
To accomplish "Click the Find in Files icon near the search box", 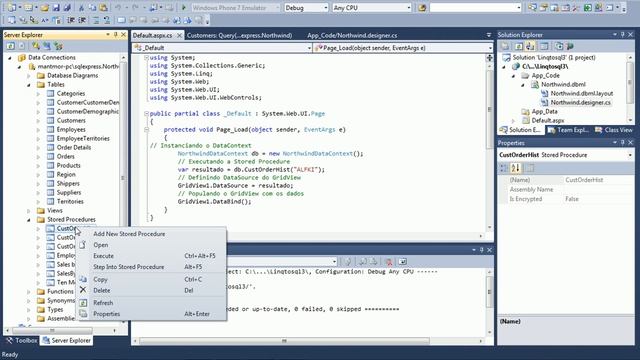I will tap(422, 8).
